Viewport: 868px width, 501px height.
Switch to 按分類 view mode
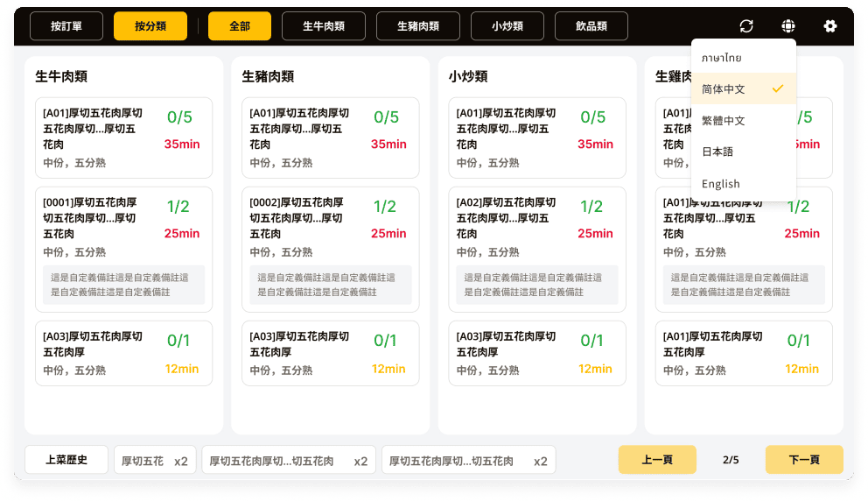point(150,26)
